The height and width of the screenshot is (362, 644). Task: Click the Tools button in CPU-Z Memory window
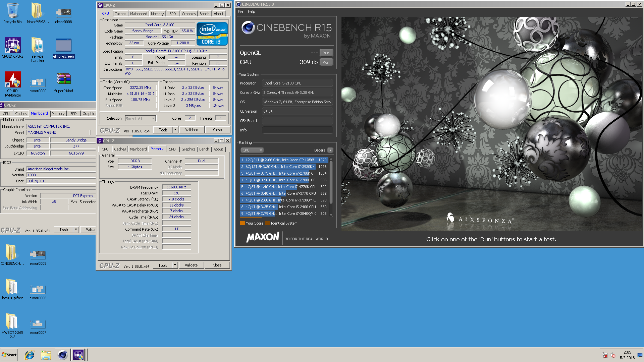pyautogui.click(x=163, y=265)
